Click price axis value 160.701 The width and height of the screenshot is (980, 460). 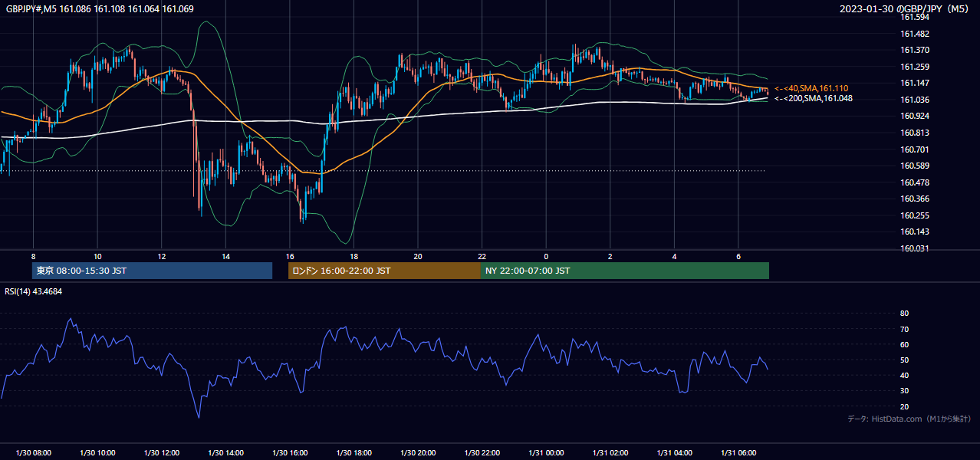[x=915, y=149]
